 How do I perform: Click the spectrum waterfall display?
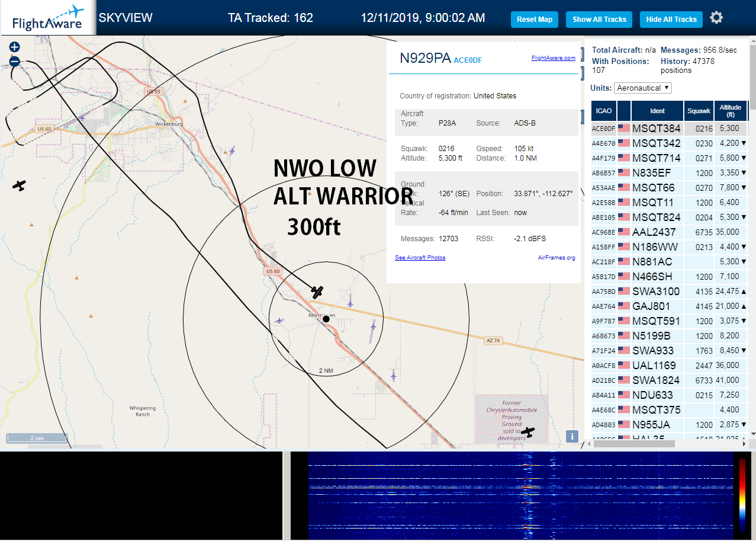pos(520,495)
